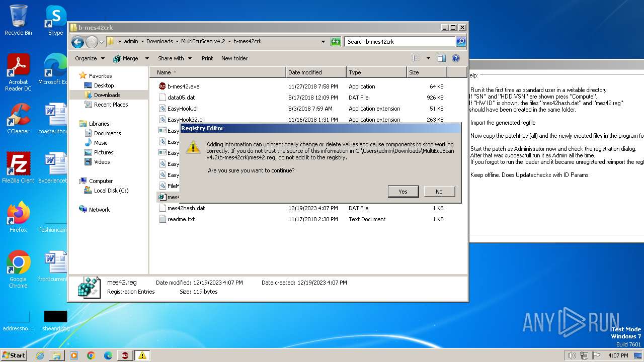Sort files by Type column
644x362 pixels.
[x=376, y=72]
